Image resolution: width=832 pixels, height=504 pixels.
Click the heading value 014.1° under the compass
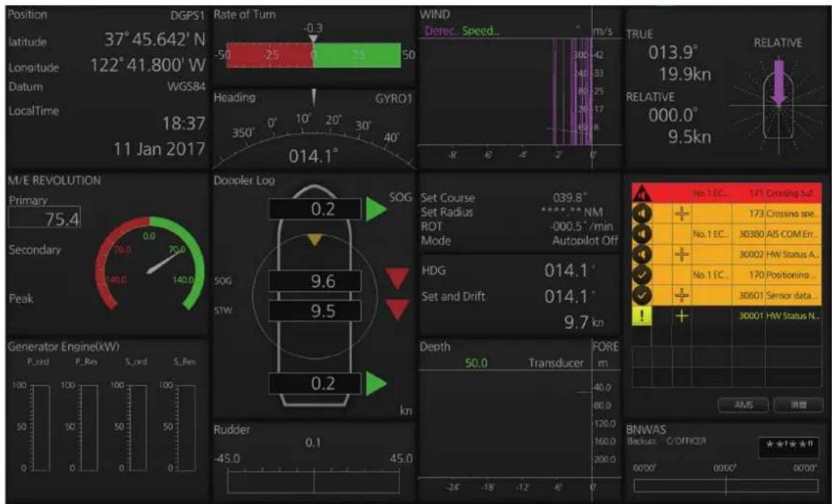click(313, 156)
